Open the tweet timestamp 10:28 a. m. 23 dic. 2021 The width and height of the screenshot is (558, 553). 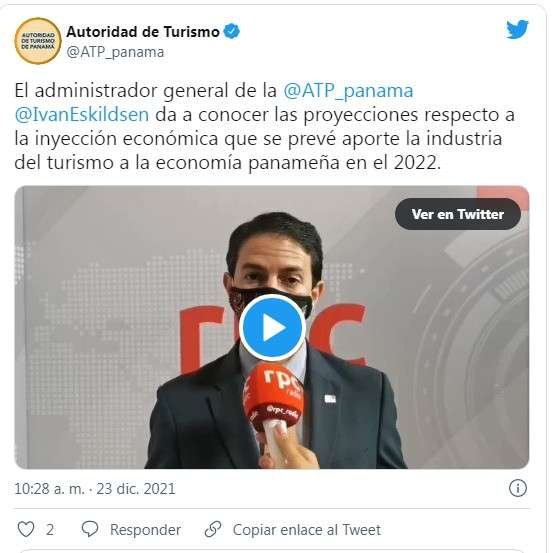pyautogui.click(x=95, y=489)
